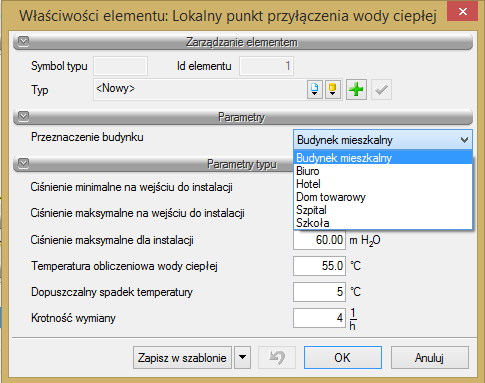
Task: Click the Przeznaczenie budynku label
Action: click(87, 137)
